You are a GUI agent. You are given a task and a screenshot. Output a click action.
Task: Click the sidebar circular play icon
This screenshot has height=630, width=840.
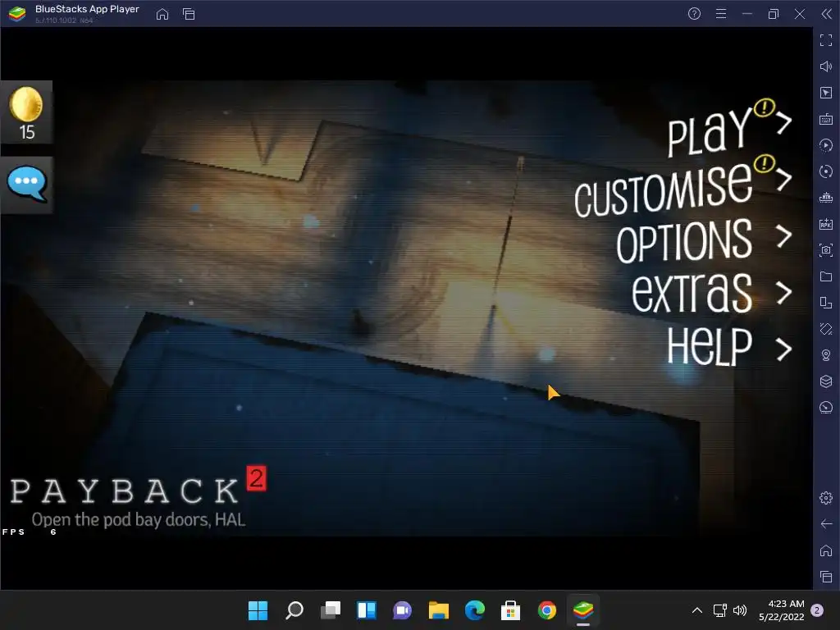pos(826,145)
